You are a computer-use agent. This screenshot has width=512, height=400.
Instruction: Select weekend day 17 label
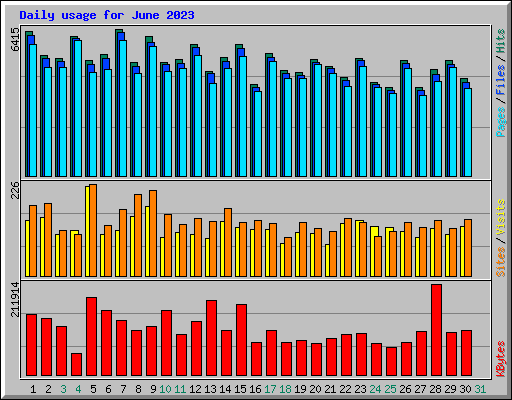270,389
